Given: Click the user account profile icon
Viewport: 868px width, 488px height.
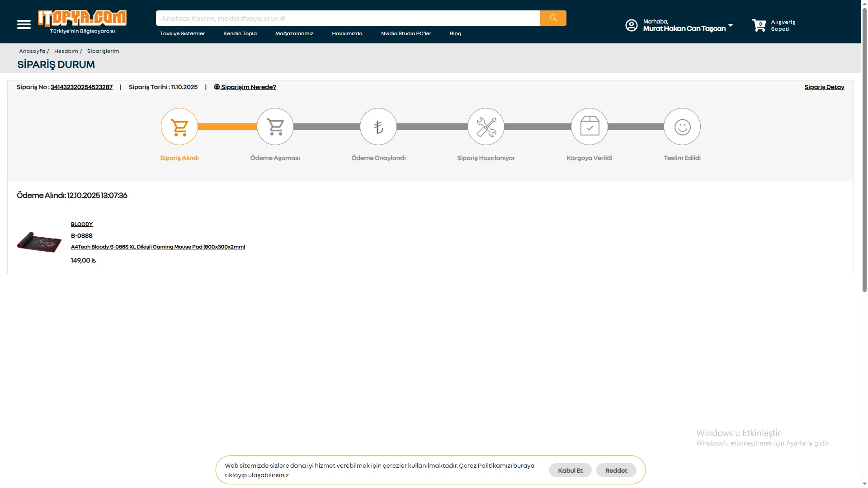Looking at the screenshot, I should click(631, 25).
